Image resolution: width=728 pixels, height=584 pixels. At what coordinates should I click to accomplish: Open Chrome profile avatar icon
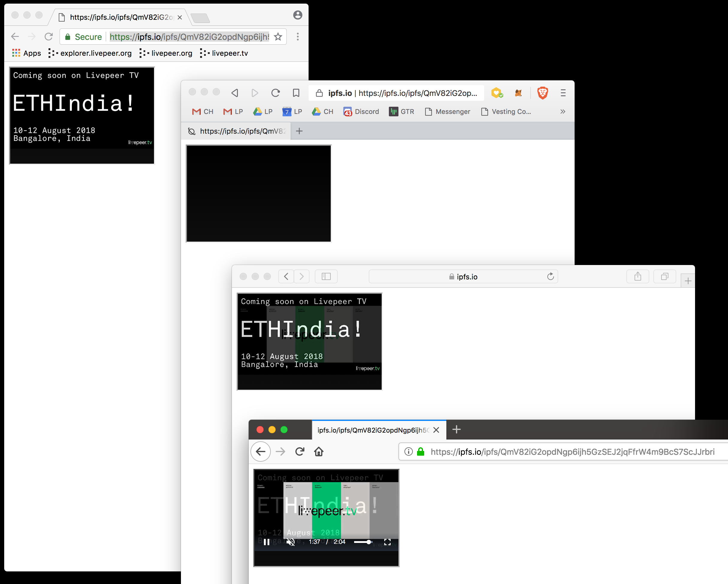pyautogui.click(x=297, y=15)
